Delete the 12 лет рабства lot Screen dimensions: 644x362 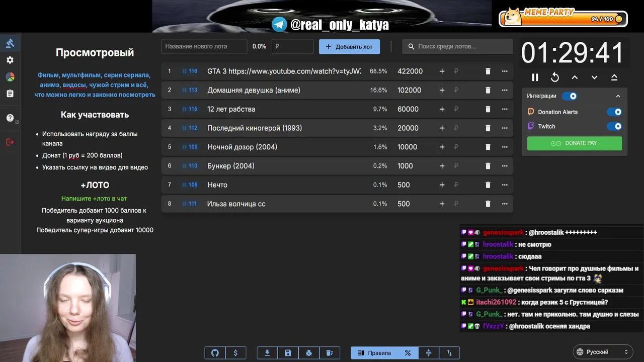488,109
